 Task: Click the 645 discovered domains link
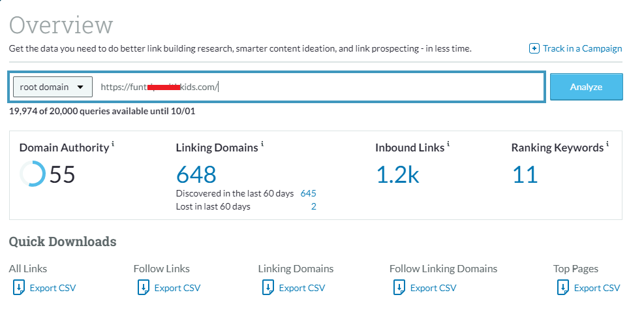click(x=308, y=193)
